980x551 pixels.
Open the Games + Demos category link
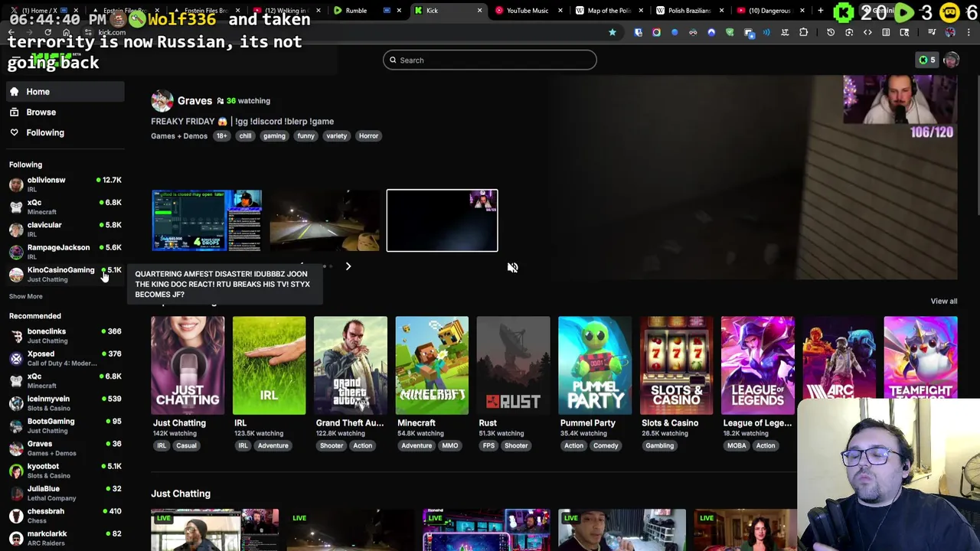179,136
